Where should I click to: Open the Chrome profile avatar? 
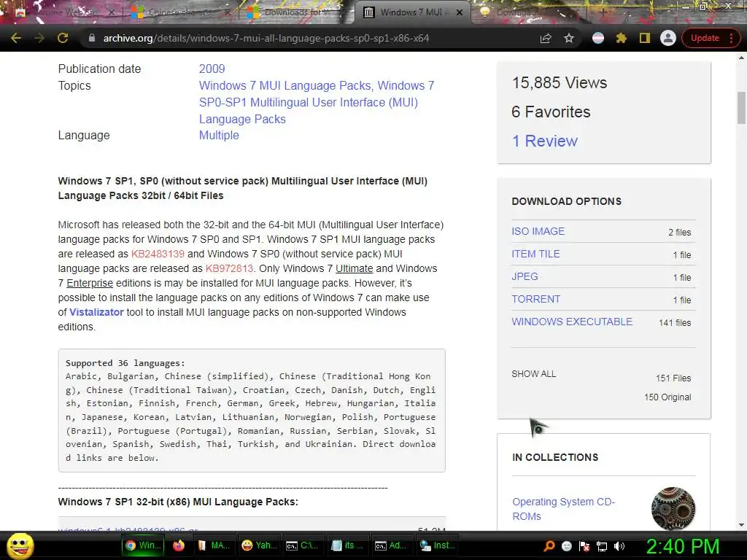(x=668, y=38)
